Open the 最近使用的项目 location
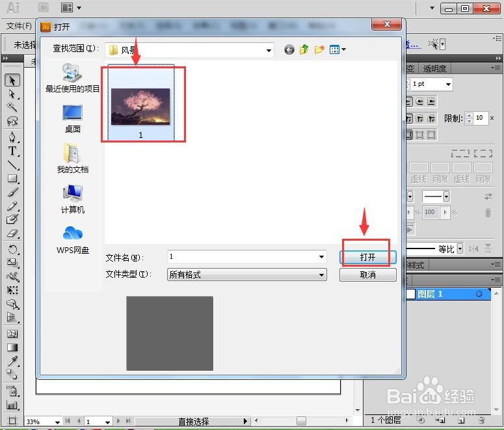 click(x=72, y=78)
